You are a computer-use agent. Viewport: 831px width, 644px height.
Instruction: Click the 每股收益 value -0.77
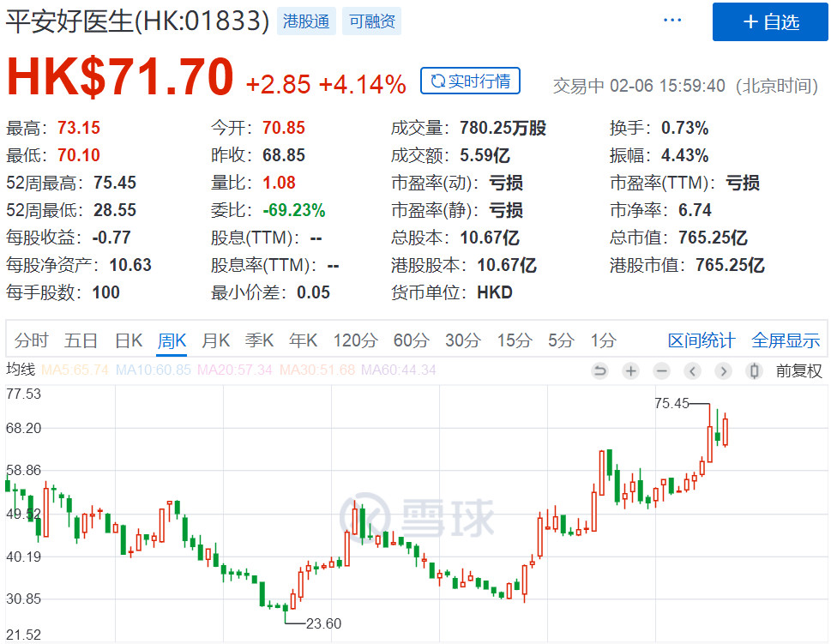(111, 238)
